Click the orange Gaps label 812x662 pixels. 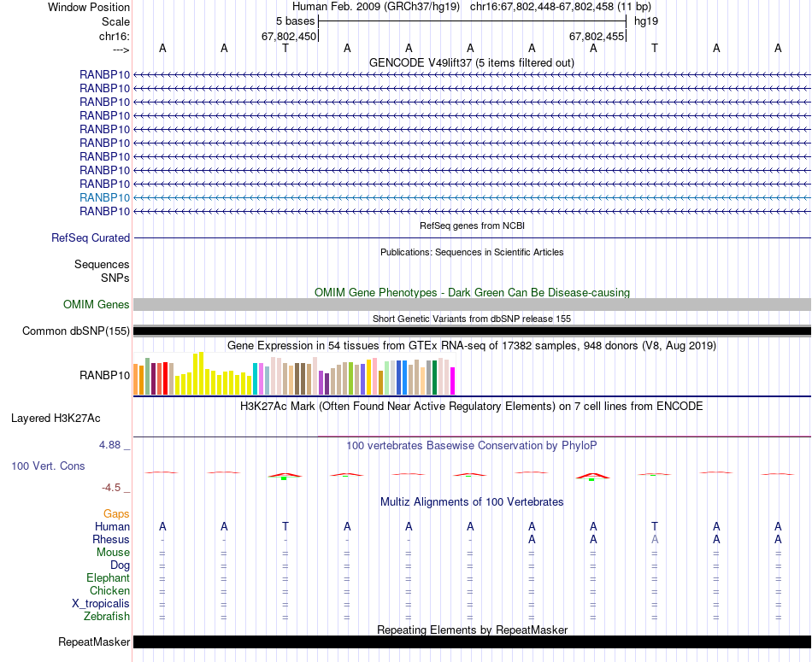[116, 513]
